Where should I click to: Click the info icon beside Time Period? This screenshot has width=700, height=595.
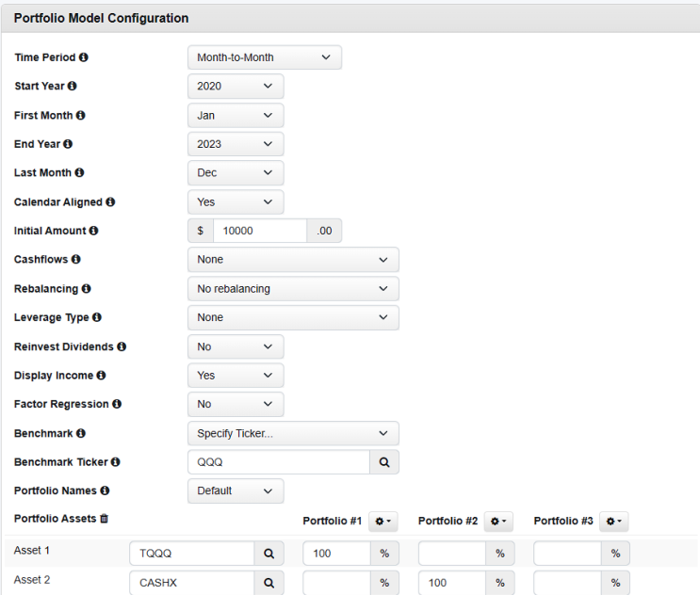click(84, 57)
